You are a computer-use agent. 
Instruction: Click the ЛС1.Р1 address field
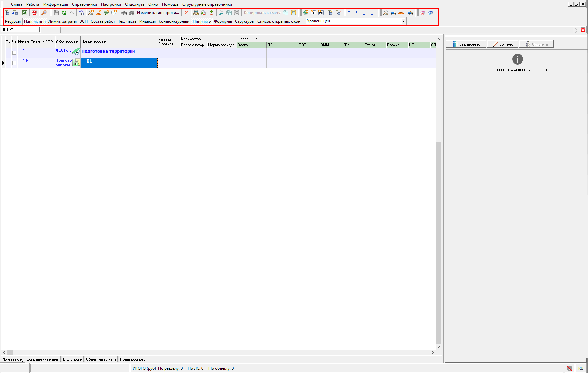tap(20, 30)
